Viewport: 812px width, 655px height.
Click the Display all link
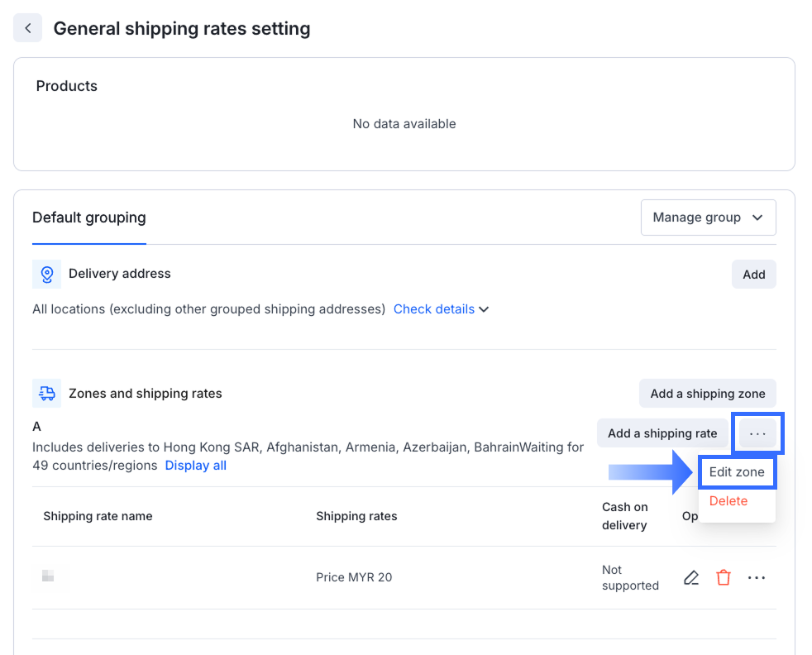196,466
